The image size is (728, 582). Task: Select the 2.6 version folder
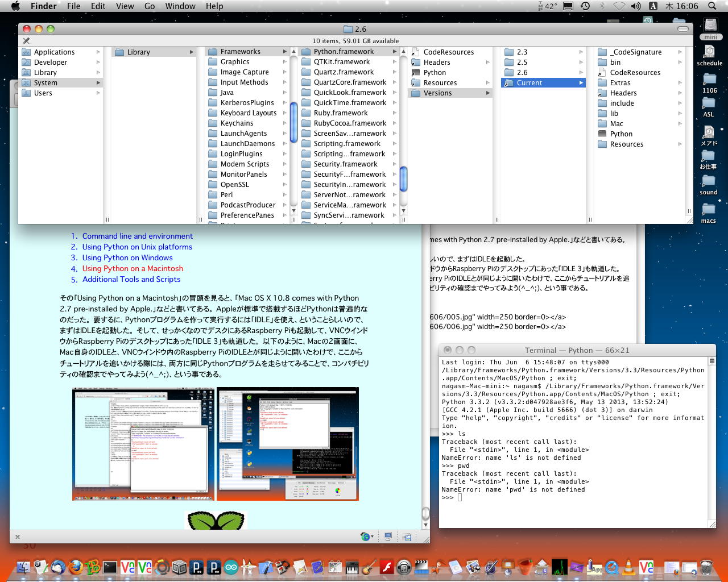click(522, 73)
